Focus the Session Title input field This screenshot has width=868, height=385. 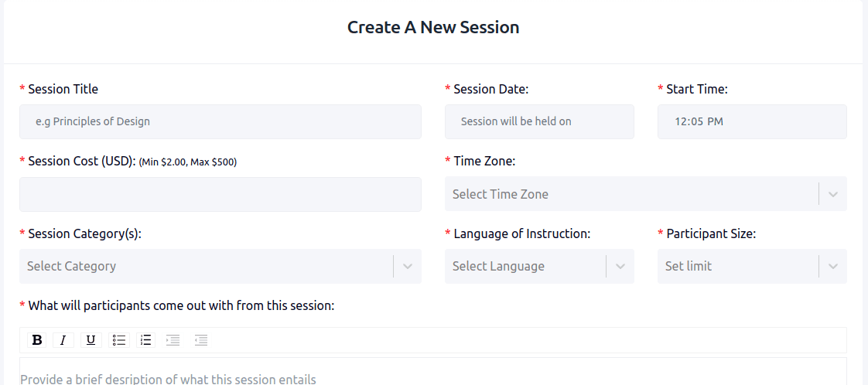pyautogui.click(x=220, y=121)
